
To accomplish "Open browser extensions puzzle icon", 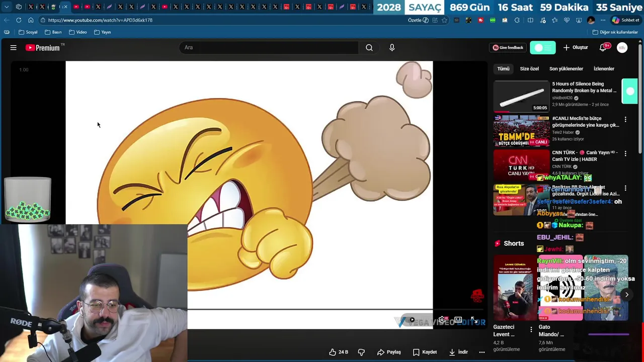I will point(517,20).
